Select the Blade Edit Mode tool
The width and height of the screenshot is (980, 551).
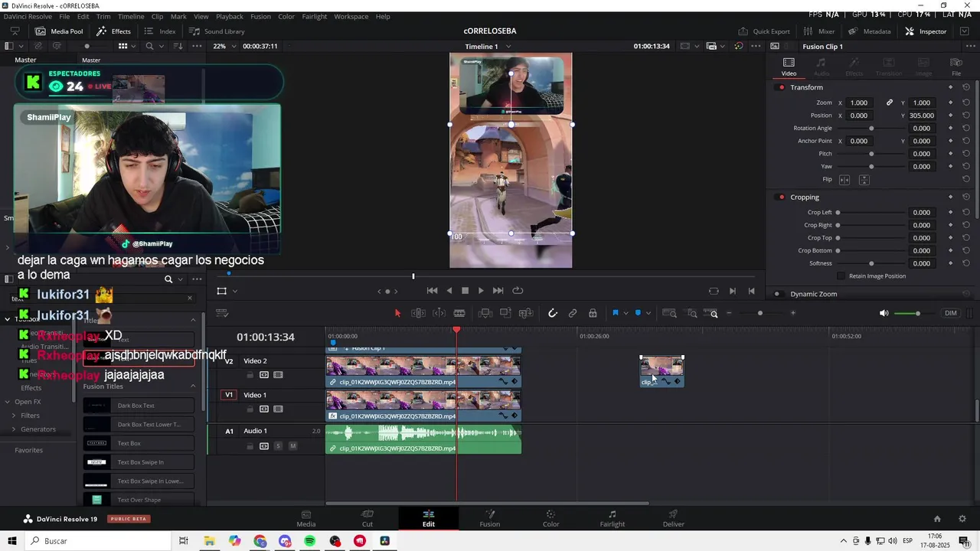(459, 313)
